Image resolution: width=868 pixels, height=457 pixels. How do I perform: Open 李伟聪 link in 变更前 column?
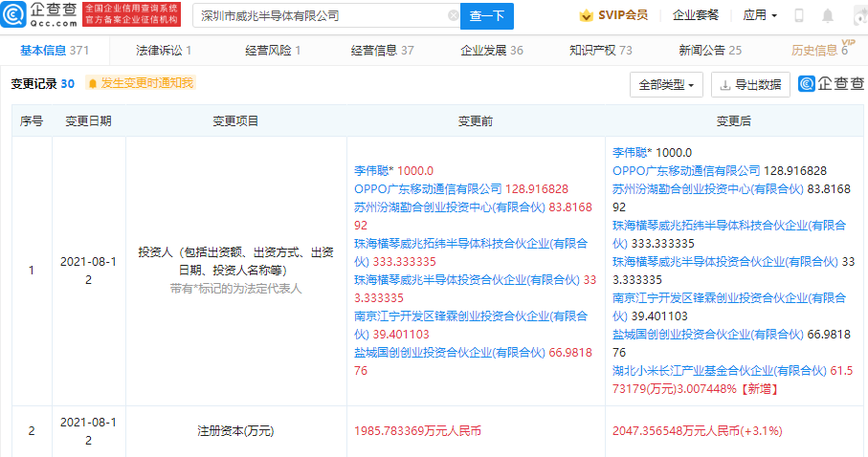click(x=373, y=171)
